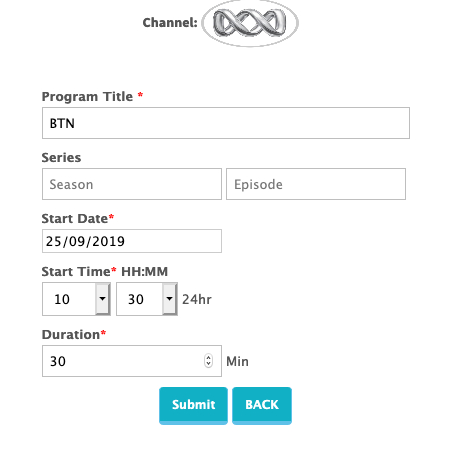
Task: Expand the hour dropdown showing 10
Action: click(x=76, y=299)
